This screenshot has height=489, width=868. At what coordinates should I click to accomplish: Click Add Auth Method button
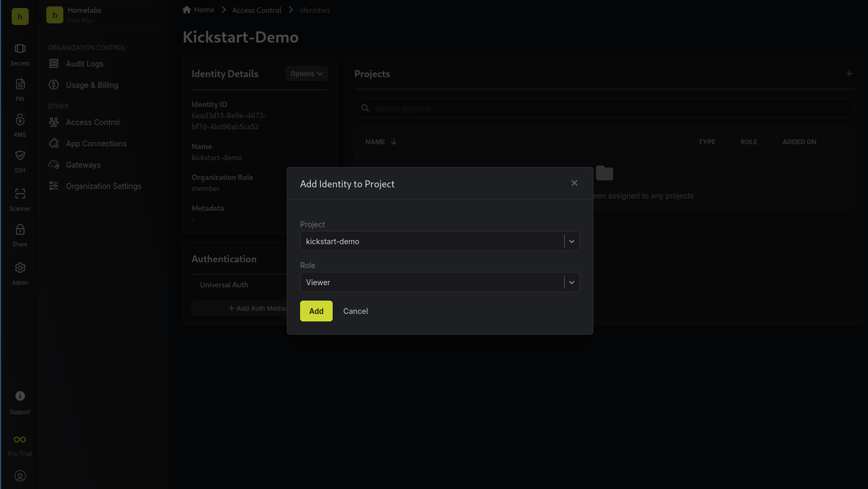(x=239, y=308)
